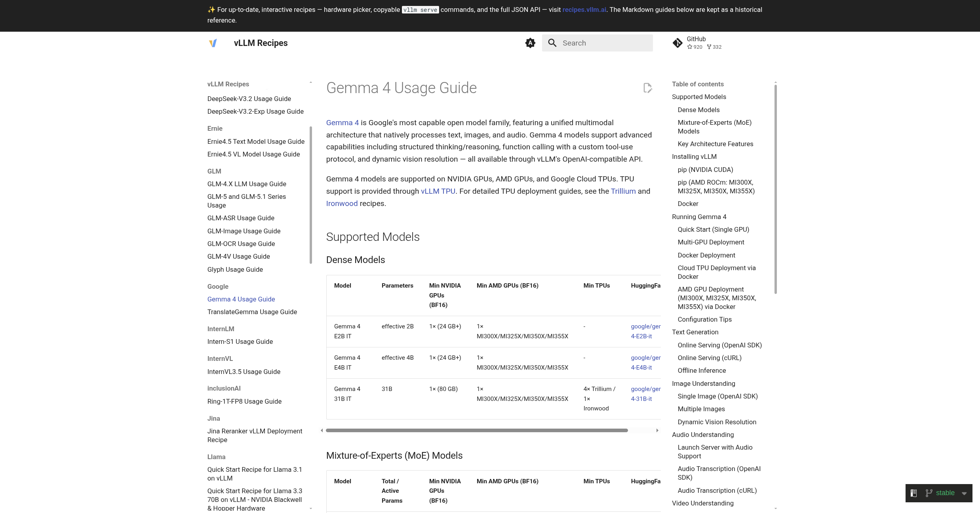
Task: Follow the vLLM TPU link
Action: [438, 191]
